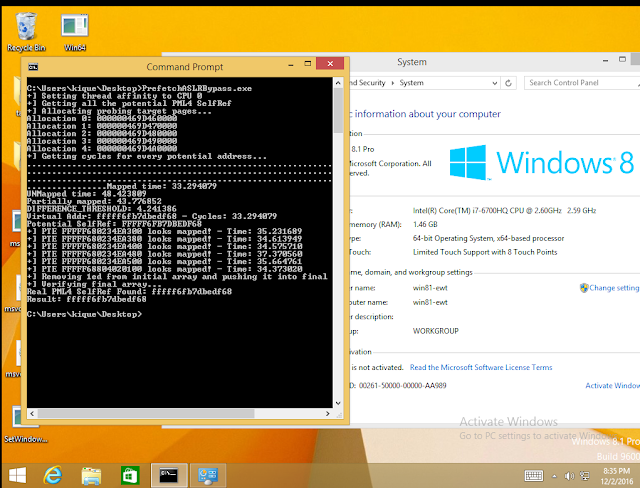Click the System breadcrumb in the address bar
Image resolution: width=640 pixels, height=488 pixels.
point(411,83)
